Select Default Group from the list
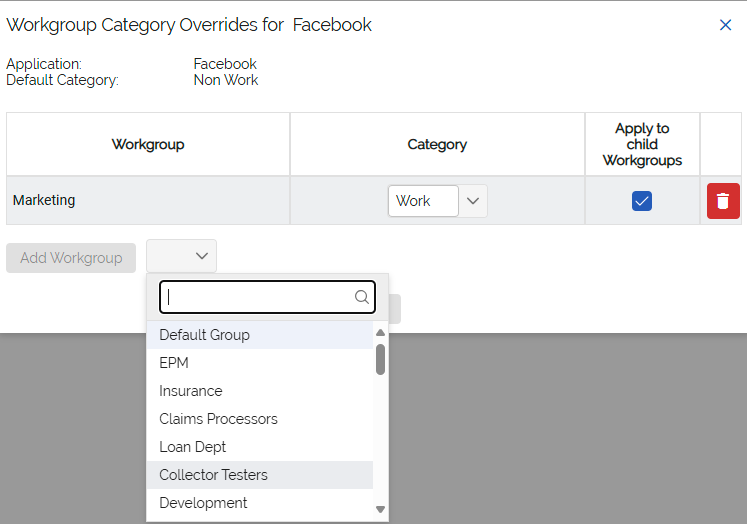747x524 pixels. pyautogui.click(x=204, y=335)
